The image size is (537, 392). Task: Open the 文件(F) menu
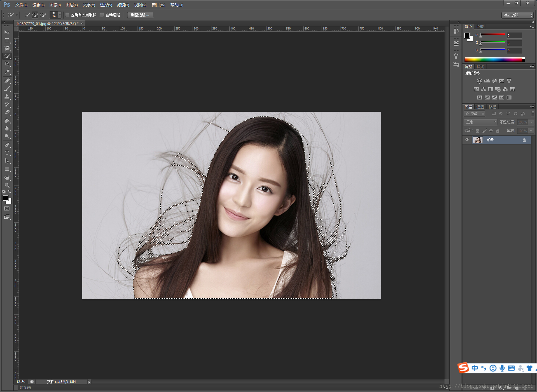[x=21, y=5]
